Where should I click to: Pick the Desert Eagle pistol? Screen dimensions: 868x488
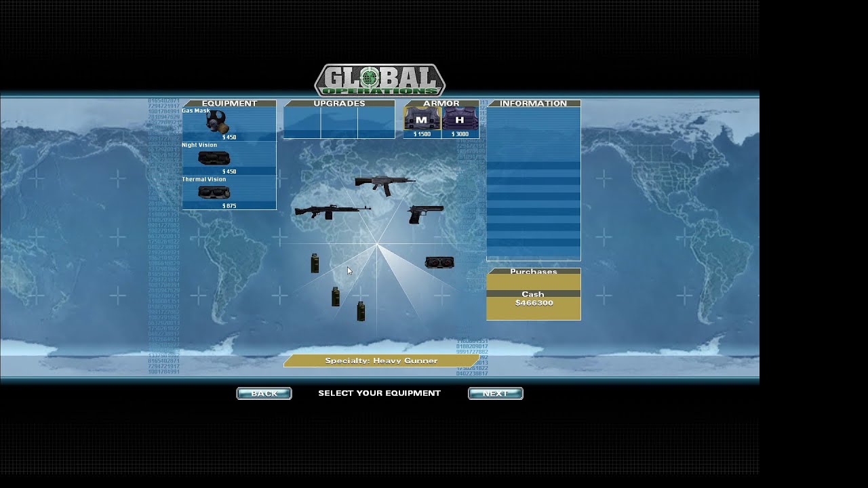point(426,214)
